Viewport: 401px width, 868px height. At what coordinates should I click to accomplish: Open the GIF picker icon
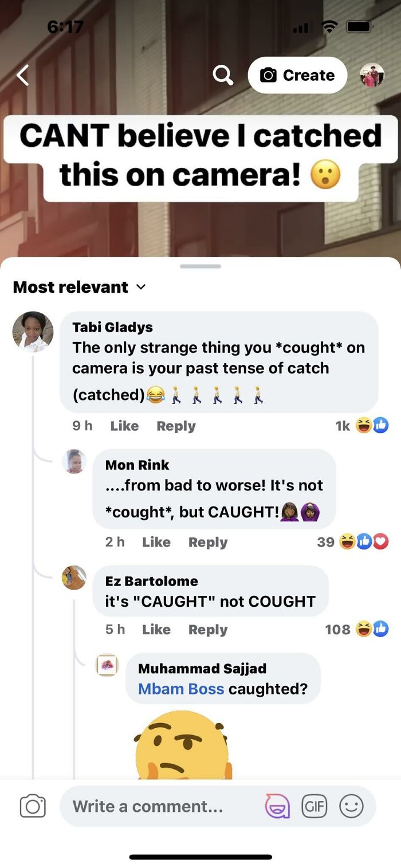[x=314, y=806]
